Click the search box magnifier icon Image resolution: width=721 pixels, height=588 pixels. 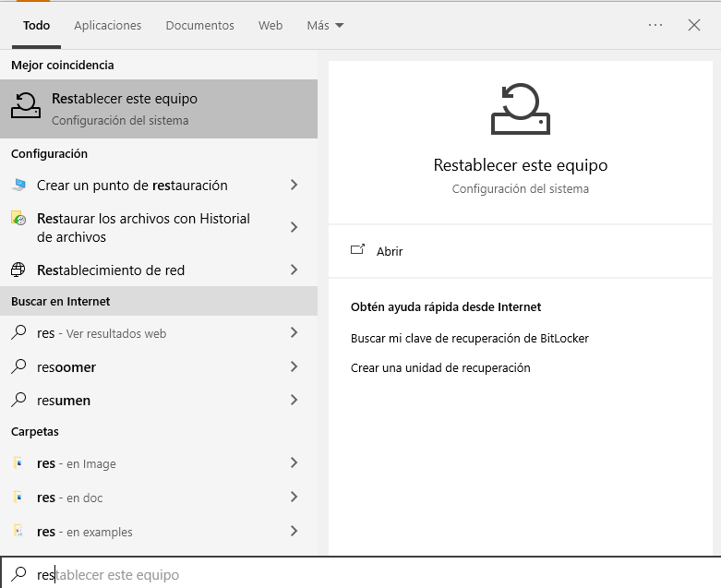click(18, 574)
